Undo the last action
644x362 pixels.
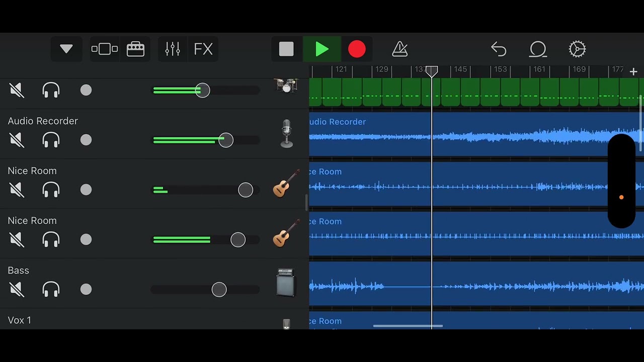(499, 49)
